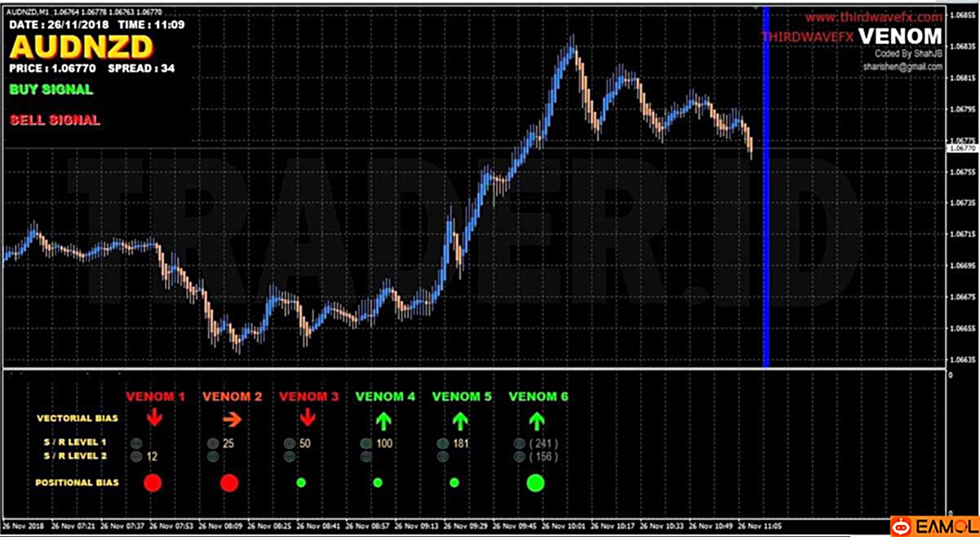The width and height of the screenshot is (980, 537).
Task: Click the green up arrow under VENOM 6
Action: click(x=536, y=421)
